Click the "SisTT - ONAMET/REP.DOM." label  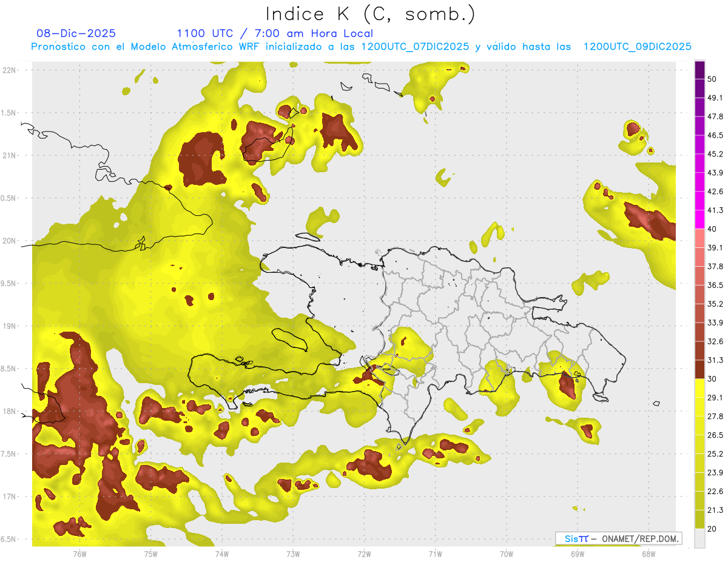point(619,538)
